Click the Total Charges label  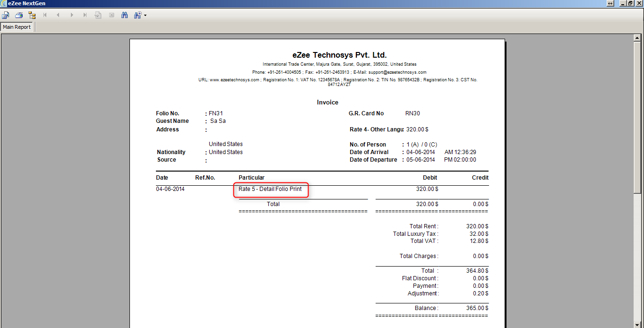coord(419,256)
